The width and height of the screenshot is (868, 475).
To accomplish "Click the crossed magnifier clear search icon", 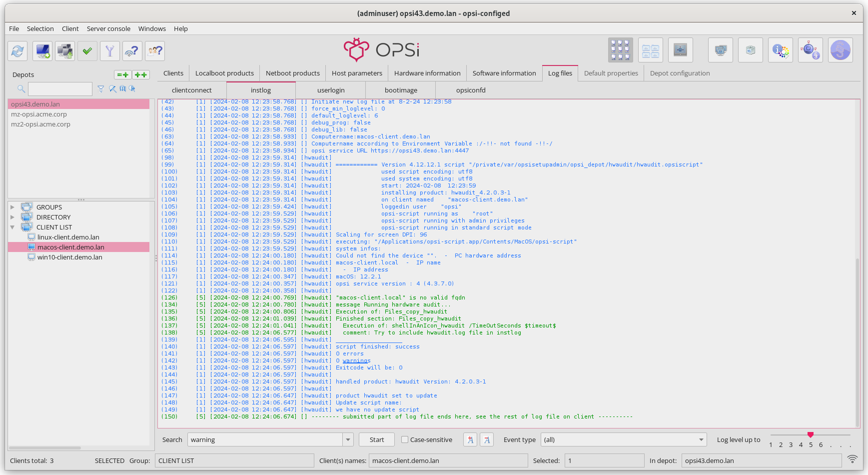I will pyautogui.click(x=113, y=88).
